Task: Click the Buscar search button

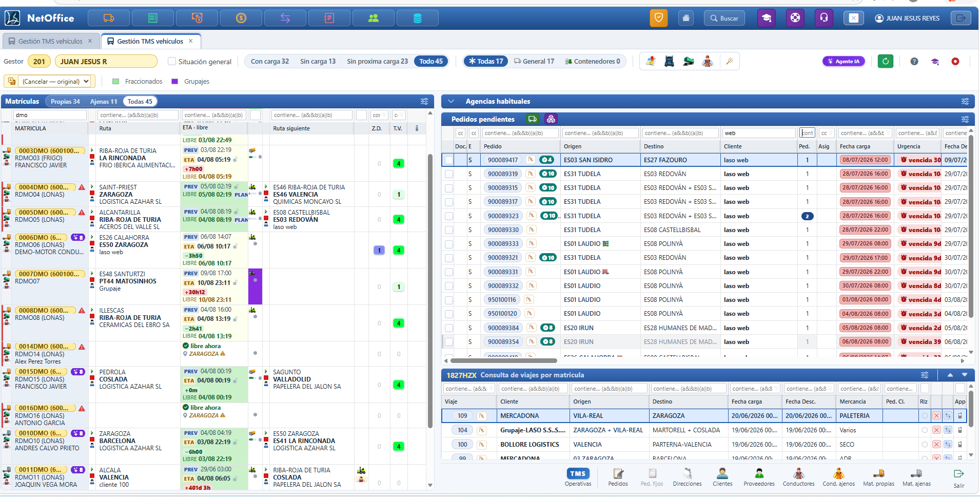Action: point(724,18)
